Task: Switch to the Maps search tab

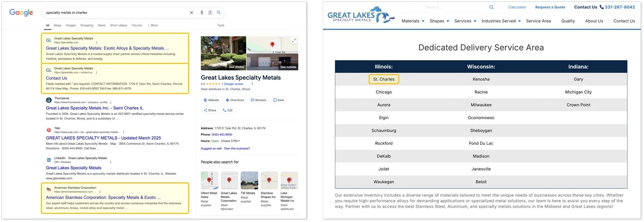Action: pos(57,25)
